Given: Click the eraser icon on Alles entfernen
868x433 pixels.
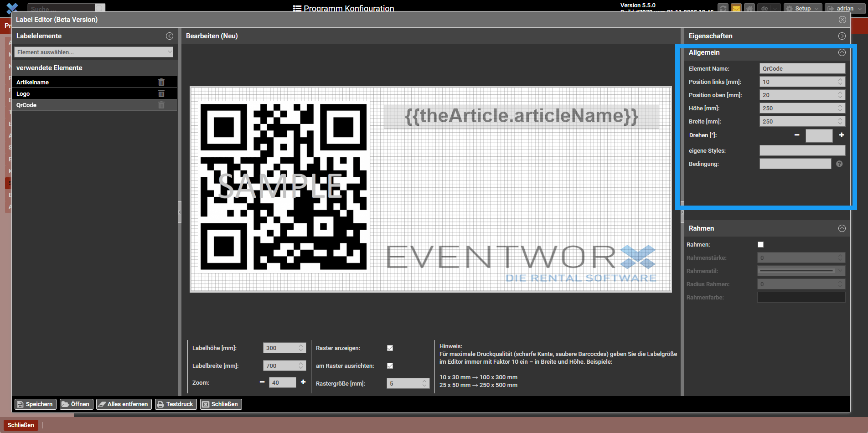Looking at the screenshot, I should click(x=102, y=404).
